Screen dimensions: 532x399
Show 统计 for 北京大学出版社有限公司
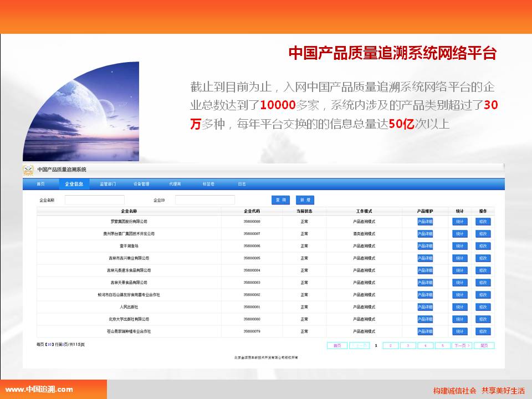(x=460, y=319)
